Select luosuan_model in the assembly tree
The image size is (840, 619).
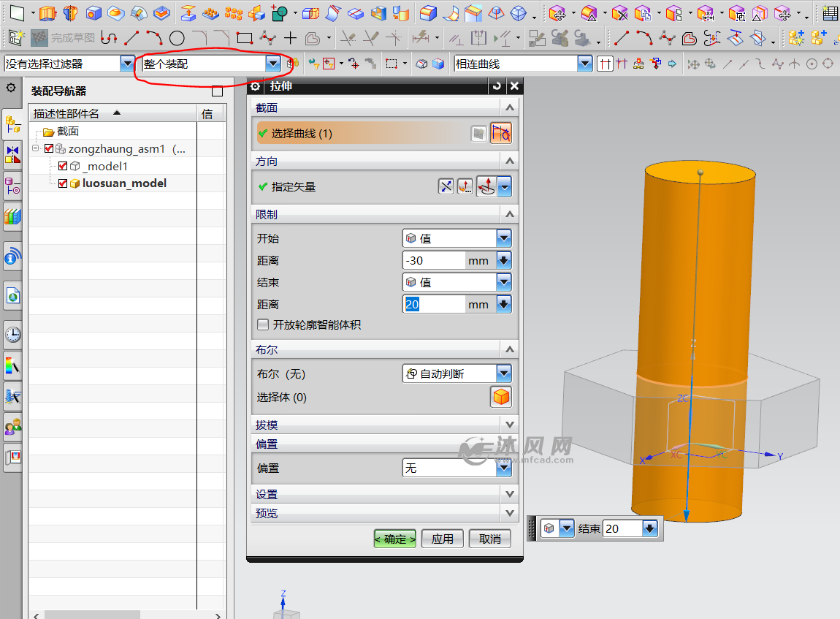click(x=124, y=183)
